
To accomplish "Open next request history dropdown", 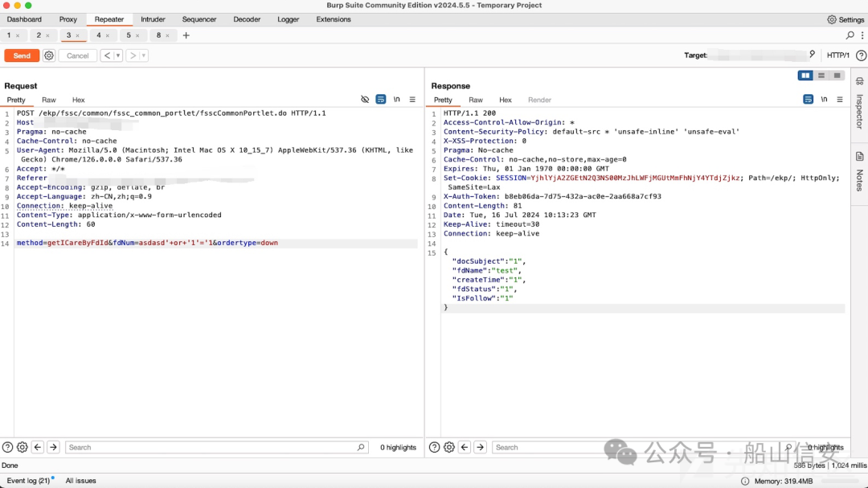I will (144, 55).
